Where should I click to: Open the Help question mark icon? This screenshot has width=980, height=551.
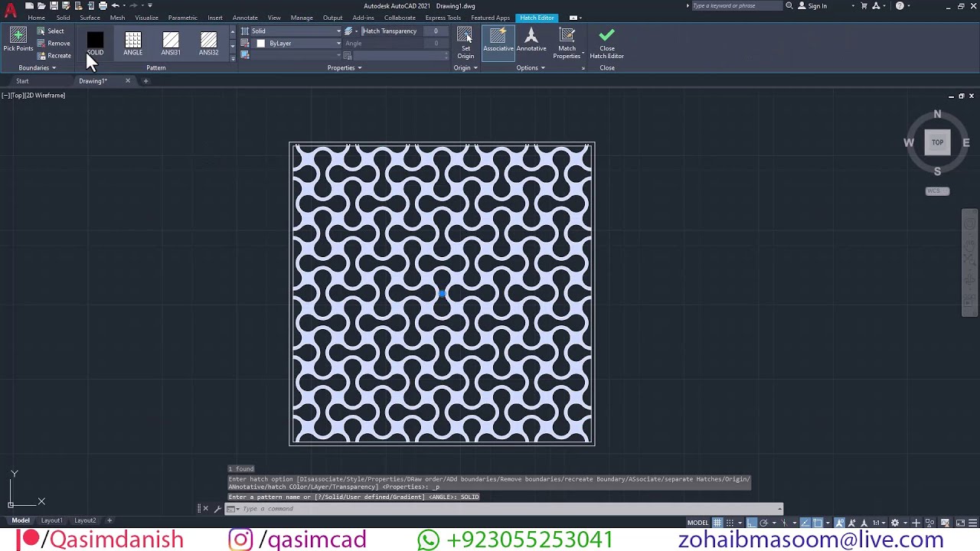pyautogui.click(x=900, y=6)
